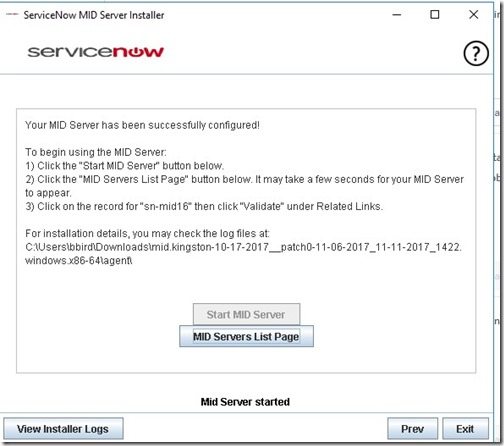The height and width of the screenshot is (446, 504).
Task: View Installer Logs
Action: point(63,429)
